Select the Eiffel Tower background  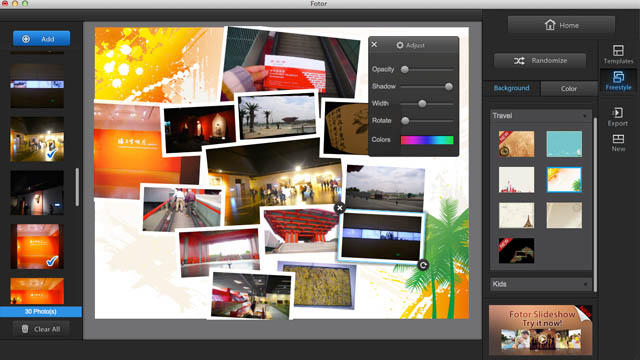point(516,215)
